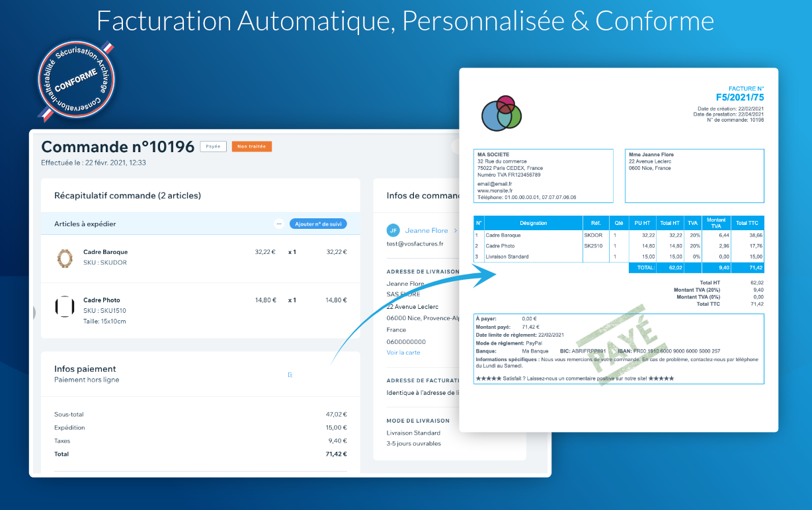812x510 pixels.
Task: Select the Cadre Photo product thumbnail
Action: click(66, 305)
